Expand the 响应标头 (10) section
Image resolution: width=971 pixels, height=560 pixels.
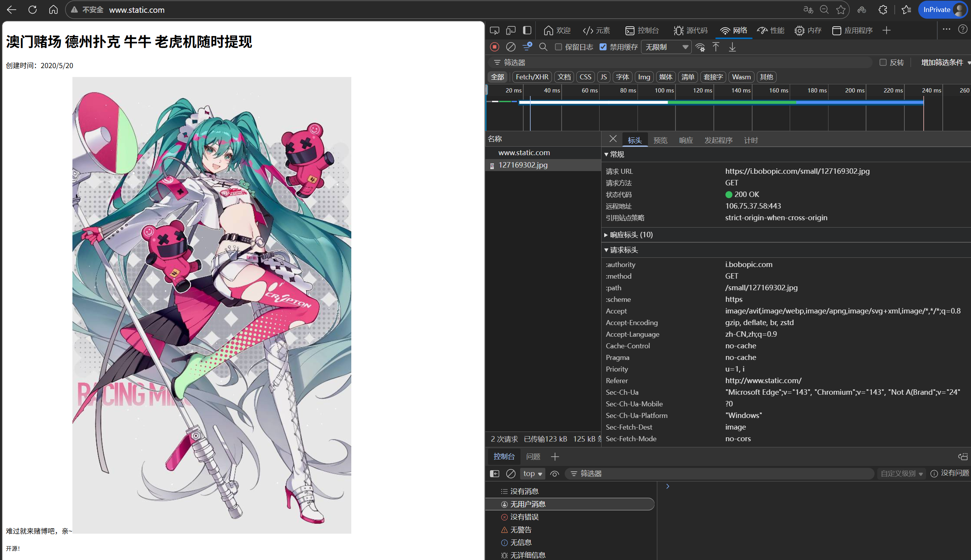[x=631, y=235]
